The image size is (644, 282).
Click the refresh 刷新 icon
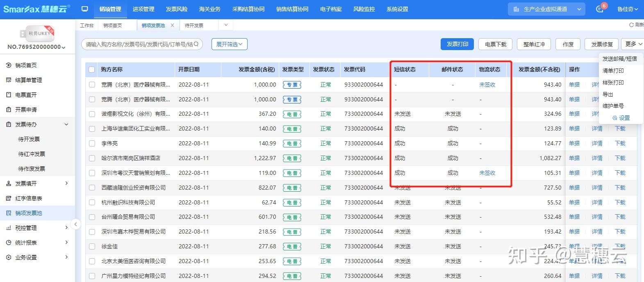click(631, 25)
